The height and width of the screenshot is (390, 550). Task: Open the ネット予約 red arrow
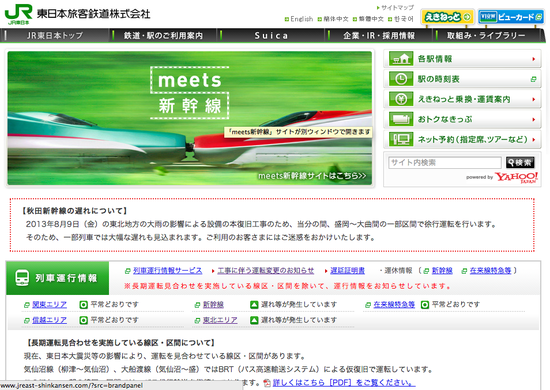point(534,140)
